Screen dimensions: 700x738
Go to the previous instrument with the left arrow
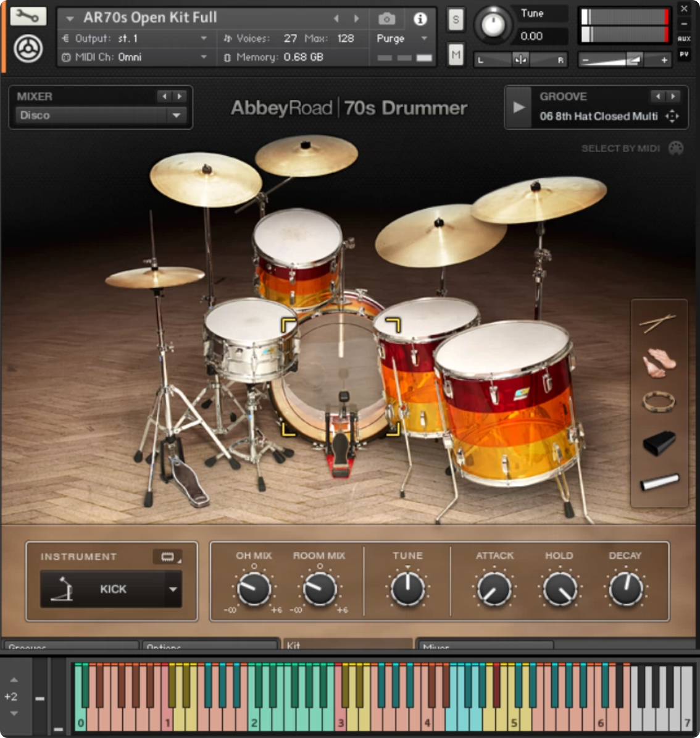[x=336, y=19]
